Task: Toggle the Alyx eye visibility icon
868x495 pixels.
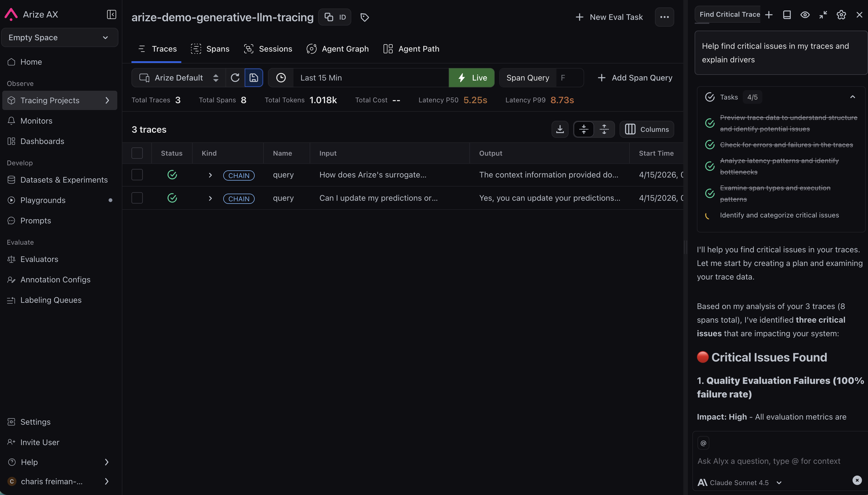Action: pos(805,15)
